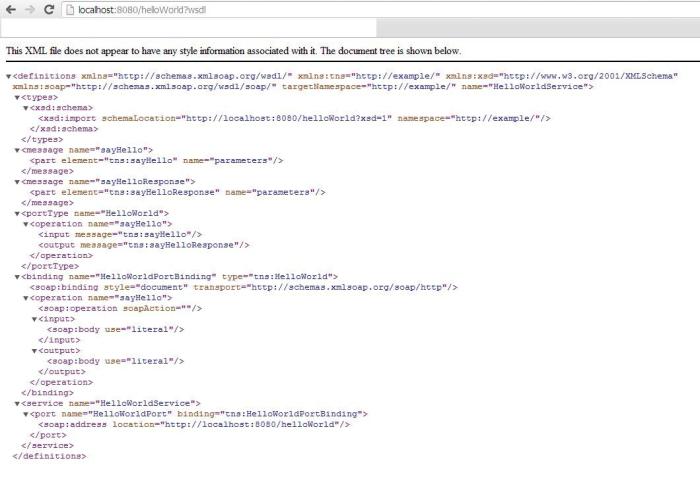Collapse the root definitions element
This screenshot has width=700, height=481.
click(x=9, y=76)
